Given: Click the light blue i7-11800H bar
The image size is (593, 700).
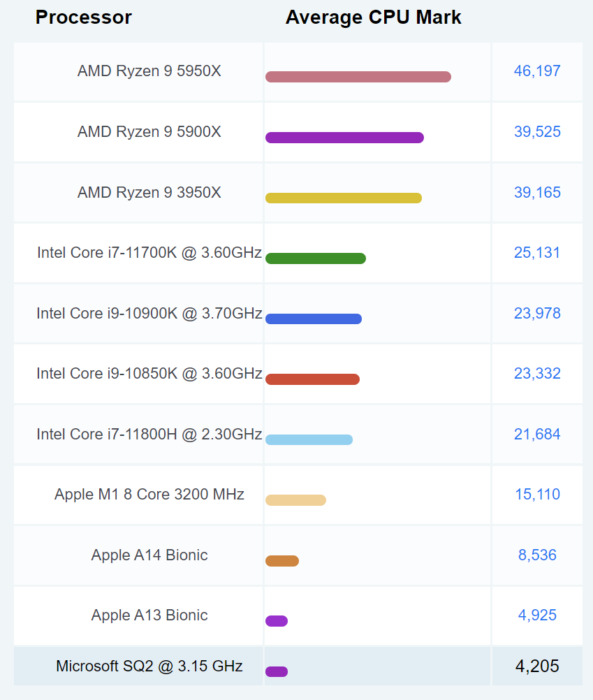Looking at the screenshot, I should tap(309, 439).
